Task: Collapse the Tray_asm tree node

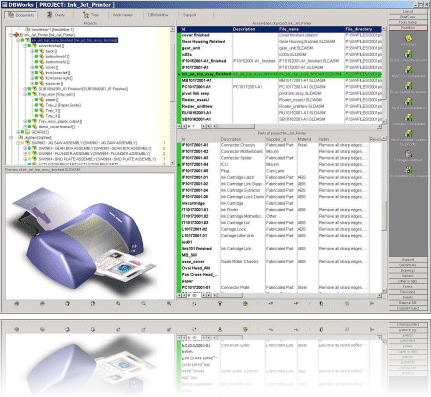Action: 25,94
